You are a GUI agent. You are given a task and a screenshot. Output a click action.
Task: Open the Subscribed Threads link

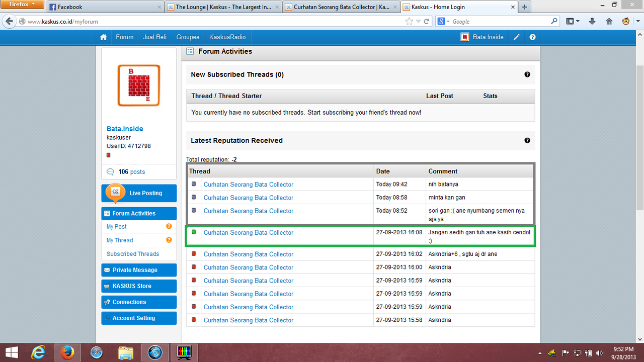click(133, 254)
